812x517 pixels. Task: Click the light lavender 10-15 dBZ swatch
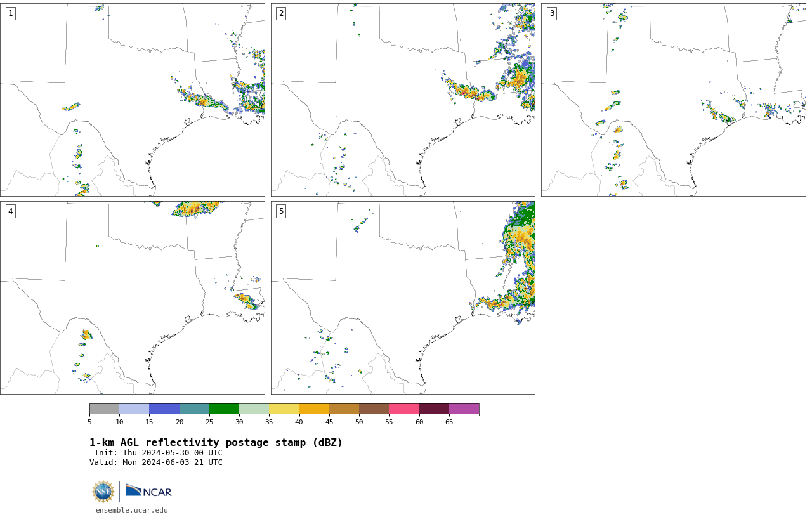[134, 409]
